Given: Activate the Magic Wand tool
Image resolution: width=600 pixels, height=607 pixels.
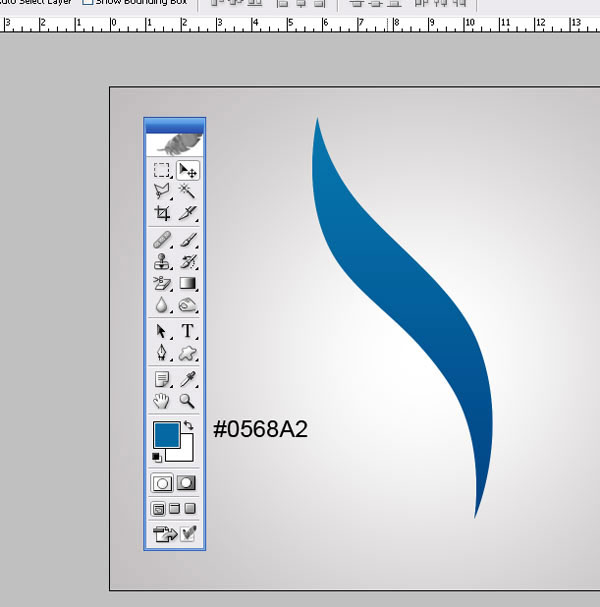Looking at the screenshot, I should tap(187, 190).
